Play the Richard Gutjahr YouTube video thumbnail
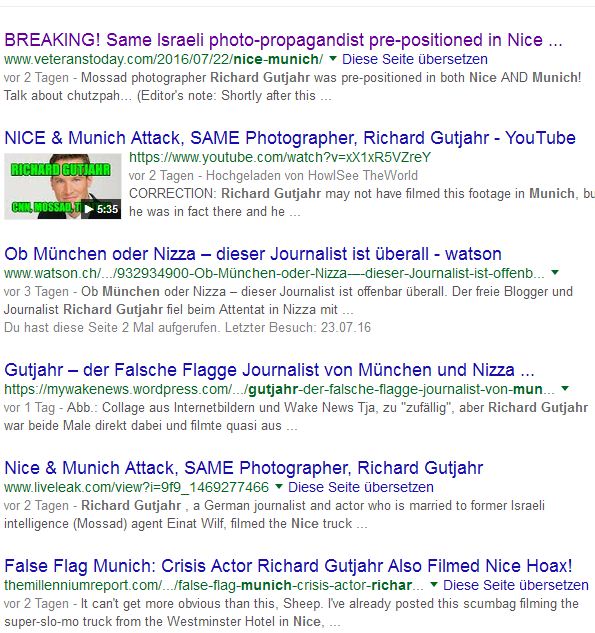 (63, 186)
